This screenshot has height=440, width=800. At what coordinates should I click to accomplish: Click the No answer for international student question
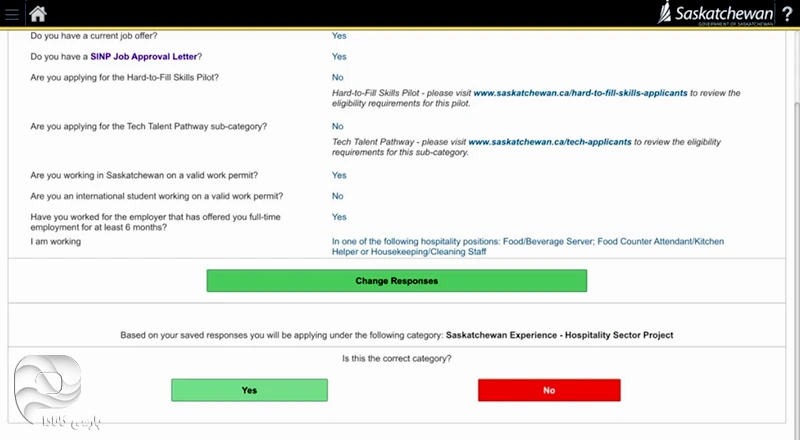(338, 196)
